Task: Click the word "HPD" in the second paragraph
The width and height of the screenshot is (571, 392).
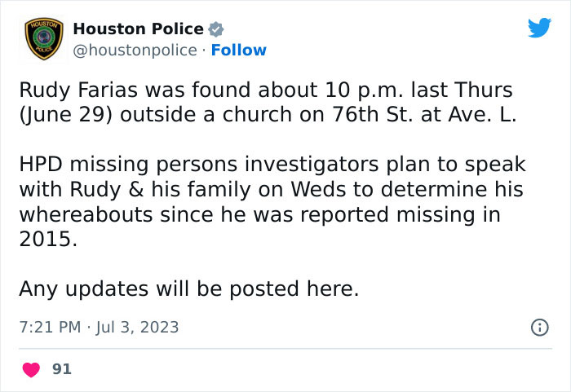Action: [42, 165]
